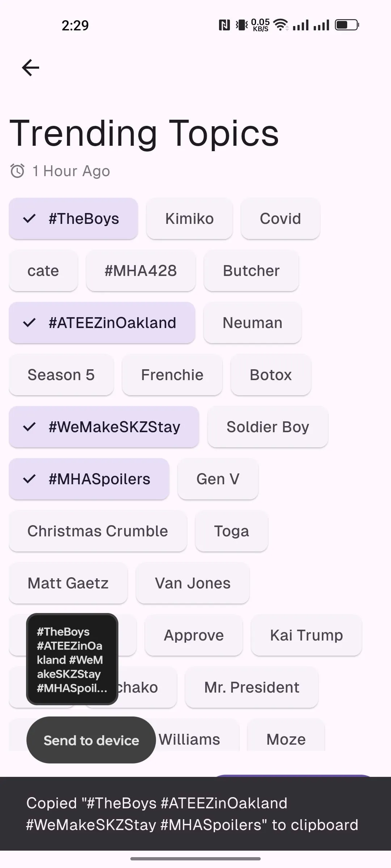Tap the copied hashtags clipboard preview
The height and width of the screenshot is (868, 391).
pos(72,659)
